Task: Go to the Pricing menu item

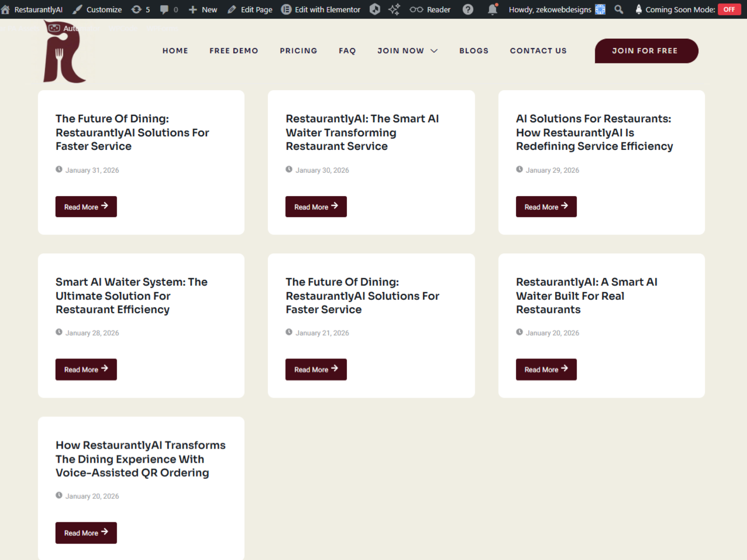Action: point(298,51)
